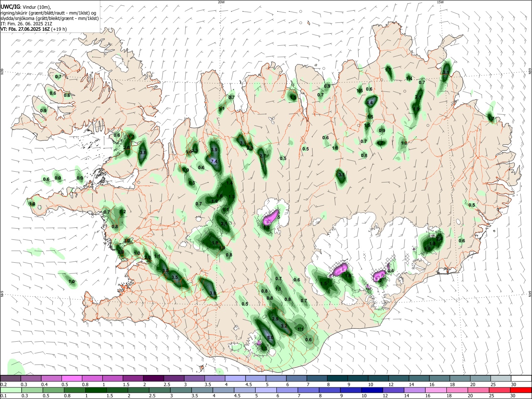Click the pale grey 25–30 snow swatch

point(501,378)
